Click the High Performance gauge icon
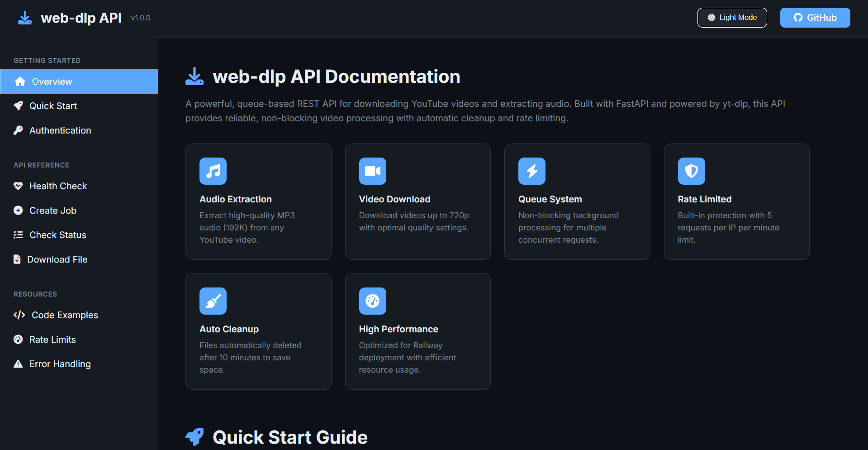The width and height of the screenshot is (868, 450). pos(372,301)
